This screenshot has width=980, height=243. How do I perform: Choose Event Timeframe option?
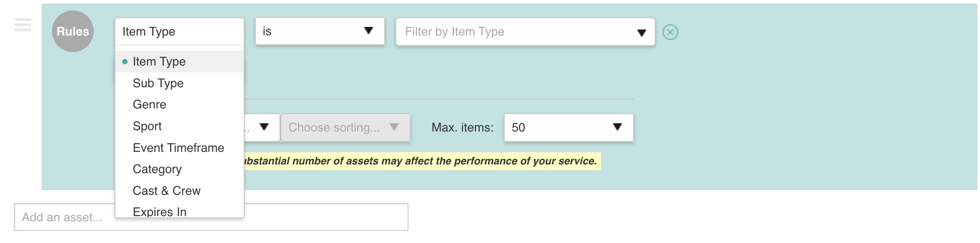(180, 148)
